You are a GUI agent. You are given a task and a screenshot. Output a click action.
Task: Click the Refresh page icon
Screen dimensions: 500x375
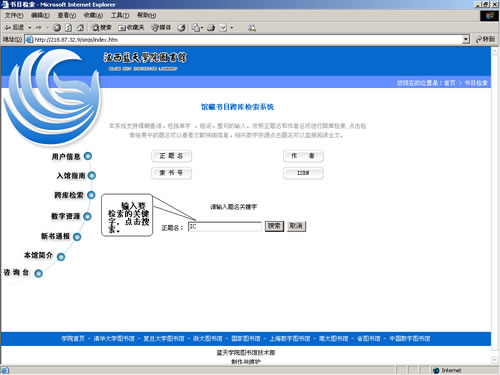[68, 28]
